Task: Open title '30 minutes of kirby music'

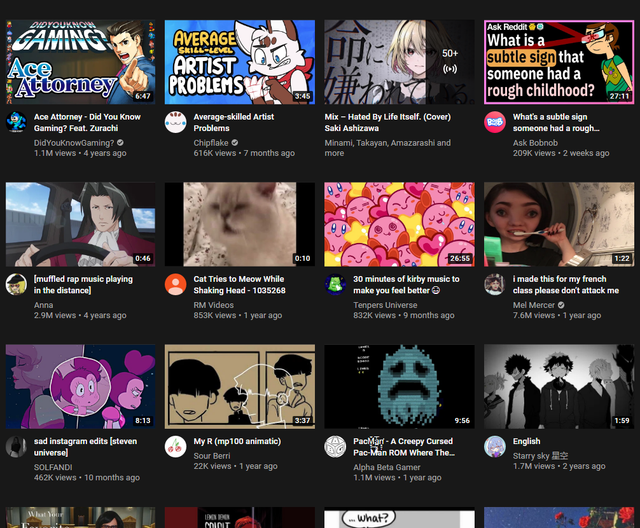Action: [x=406, y=285]
